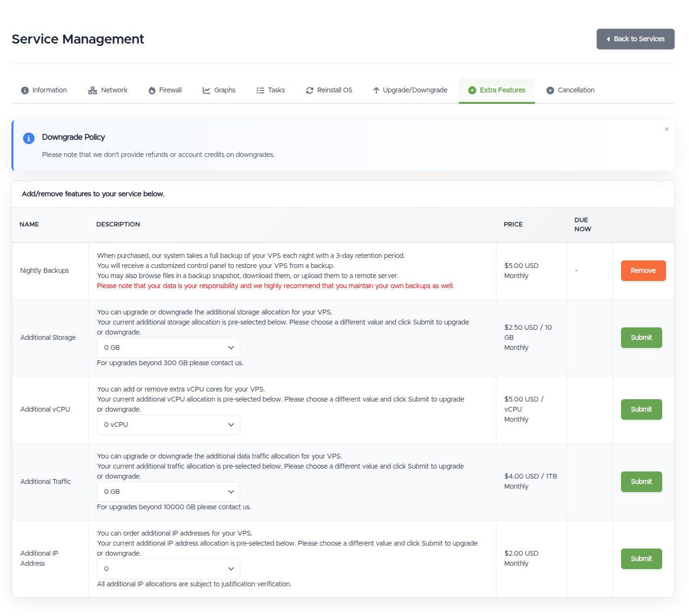Click the Firewall tab flame icon
Viewport: 689px width, 616px height.
point(152,90)
